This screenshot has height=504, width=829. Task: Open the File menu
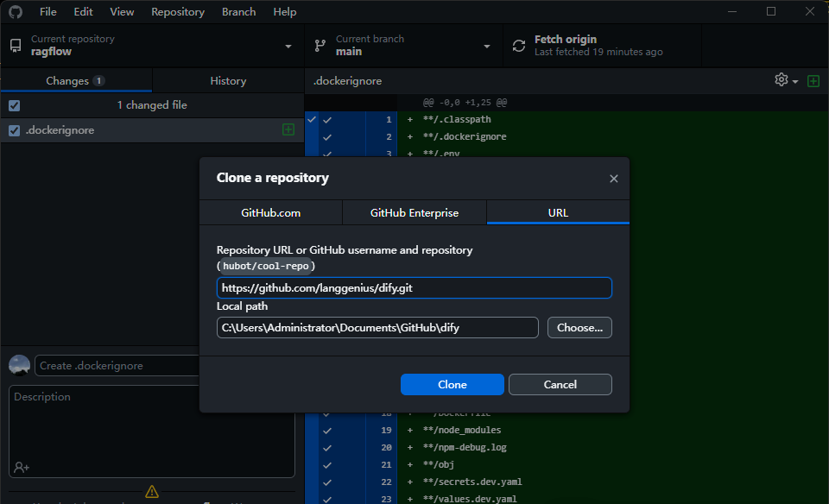click(x=48, y=11)
